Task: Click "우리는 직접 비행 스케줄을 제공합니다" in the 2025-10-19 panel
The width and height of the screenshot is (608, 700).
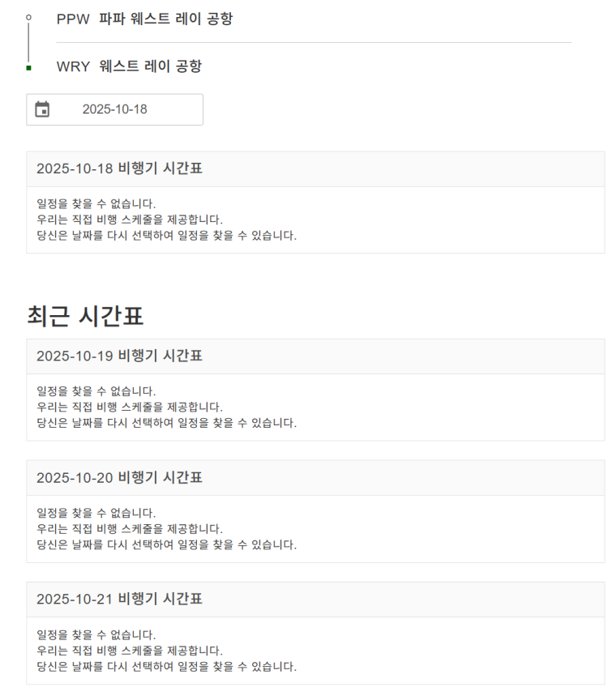Action: click(130, 407)
